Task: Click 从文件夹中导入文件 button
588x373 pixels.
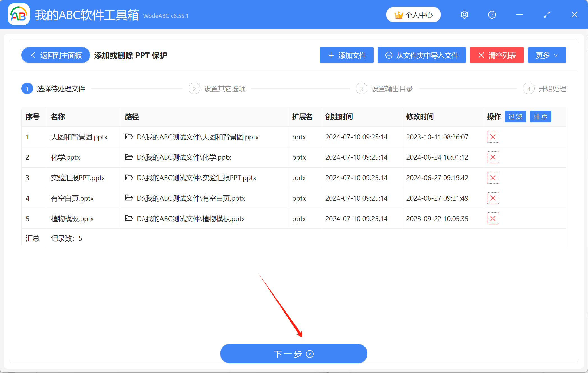Action: [x=421, y=55]
